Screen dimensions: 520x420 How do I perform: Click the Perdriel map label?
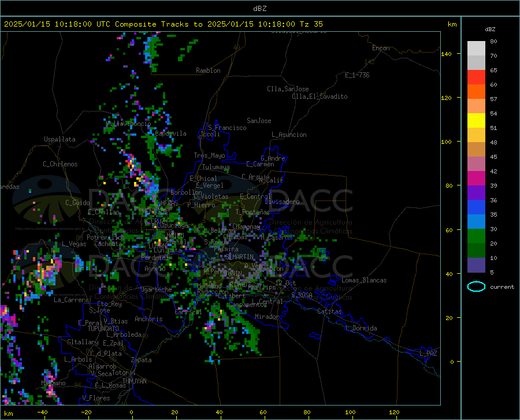tap(154, 257)
